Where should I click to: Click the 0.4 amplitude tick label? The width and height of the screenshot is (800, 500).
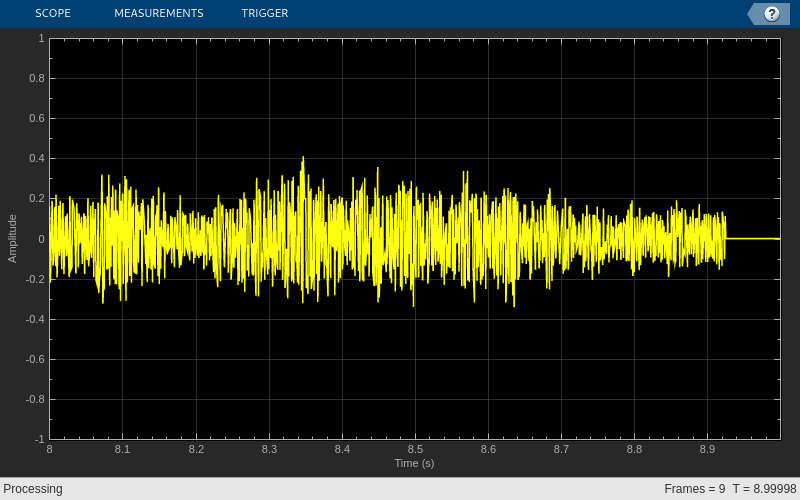37,159
